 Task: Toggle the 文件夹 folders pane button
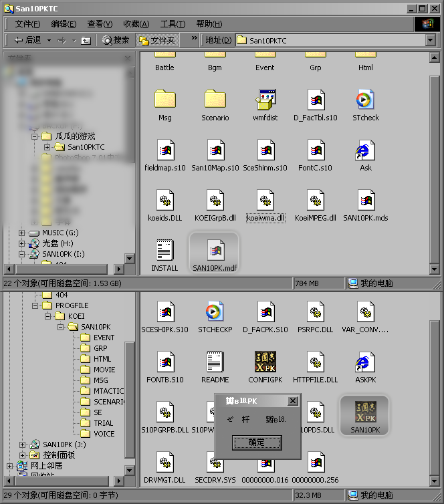coord(157,40)
